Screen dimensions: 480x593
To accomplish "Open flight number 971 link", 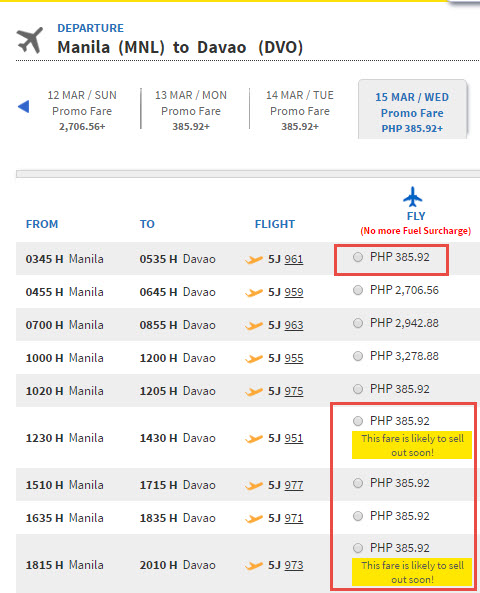I will (x=294, y=518).
